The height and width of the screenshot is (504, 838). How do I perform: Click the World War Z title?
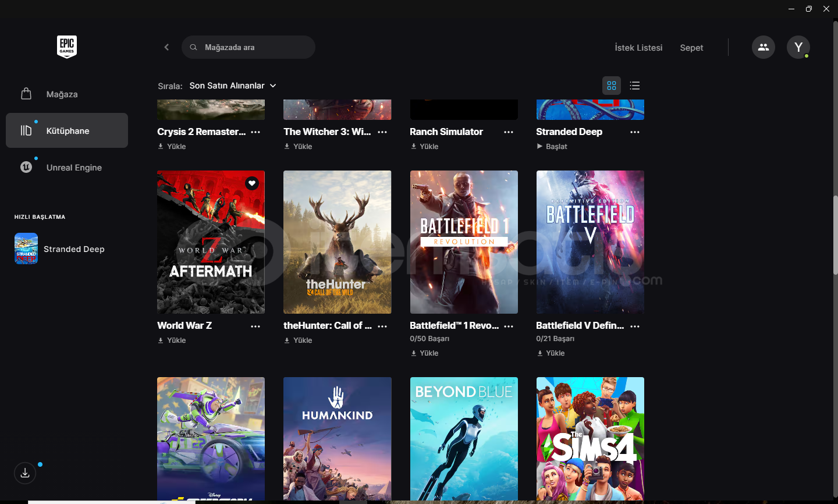(184, 325)
